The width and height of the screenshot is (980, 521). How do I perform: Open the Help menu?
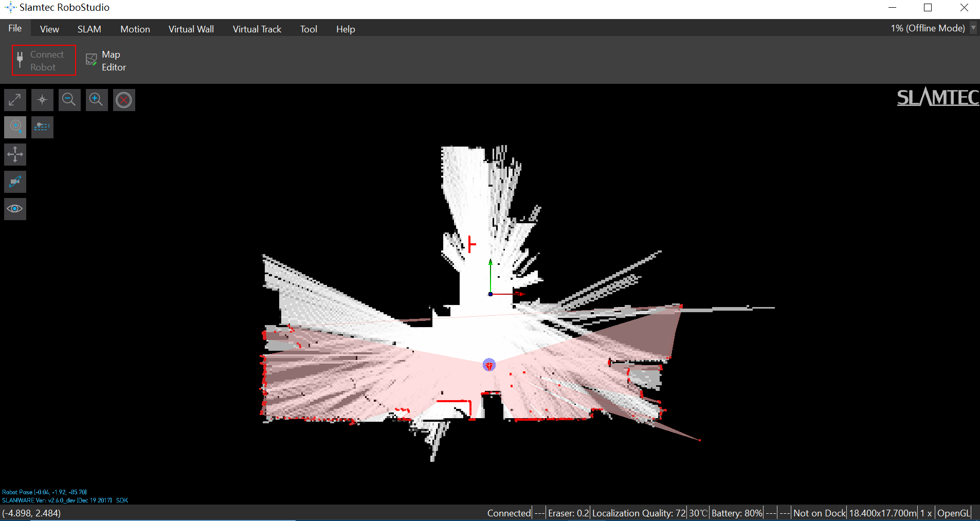[x=346, y=29]
